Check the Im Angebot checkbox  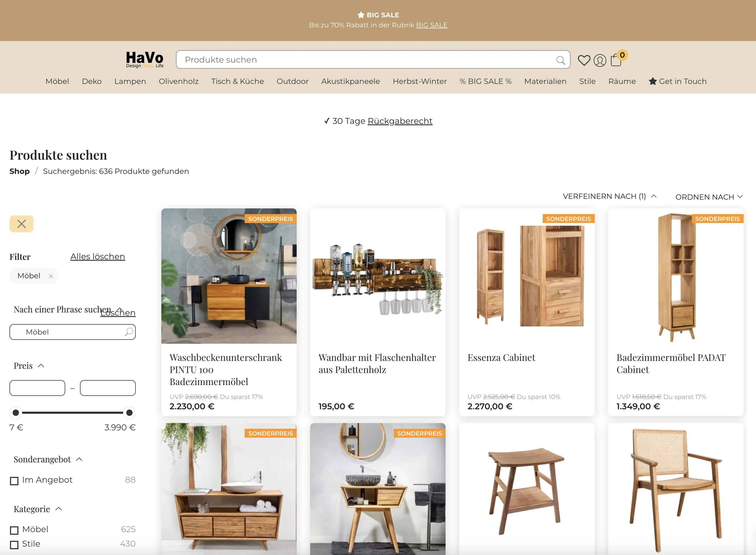(x=14, y=481)
